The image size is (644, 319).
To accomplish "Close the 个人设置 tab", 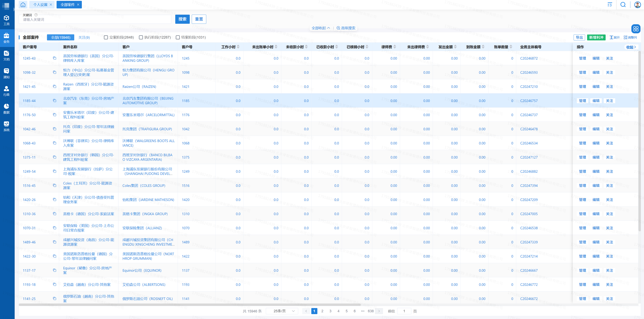I will 51,5.
